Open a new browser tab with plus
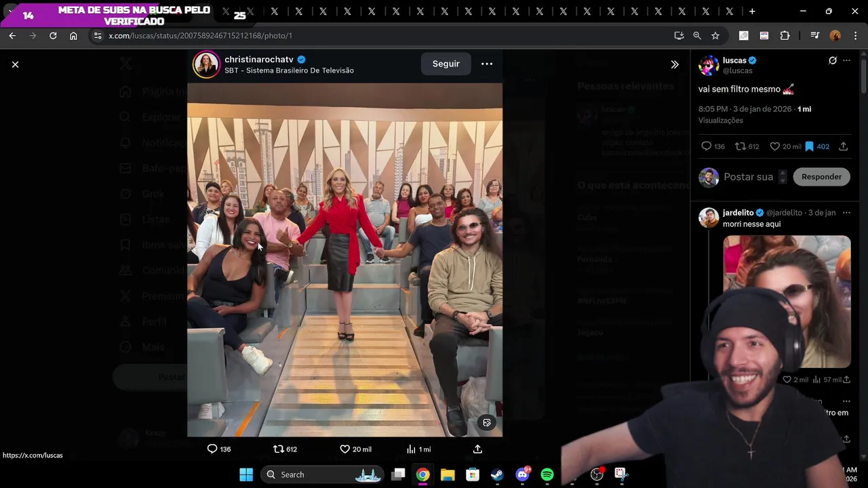The height and width of the screenshot is (488, 868). click(x=752, y=12)
